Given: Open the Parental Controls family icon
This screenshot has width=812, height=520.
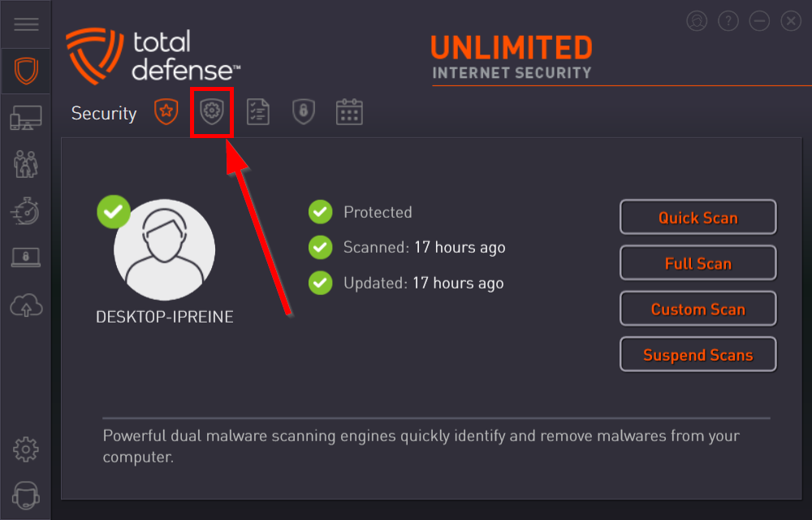Looking at the screenshot, I should point(26,164).
